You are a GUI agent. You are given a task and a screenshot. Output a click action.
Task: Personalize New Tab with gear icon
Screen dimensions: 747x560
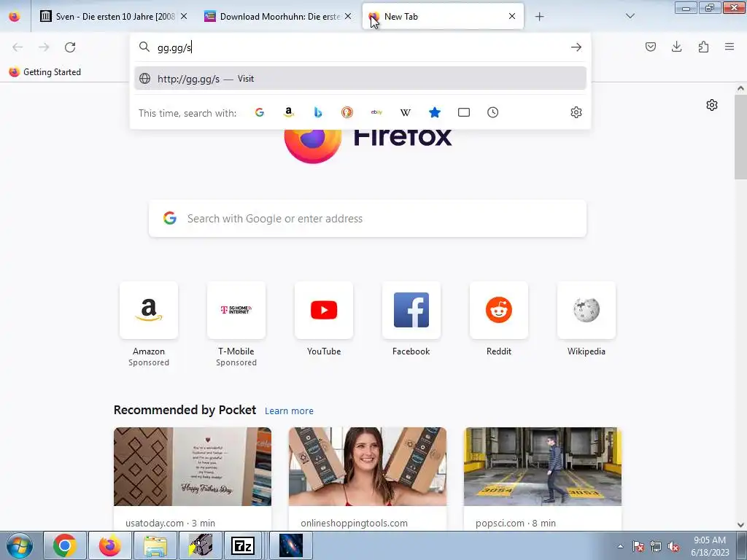712,105
